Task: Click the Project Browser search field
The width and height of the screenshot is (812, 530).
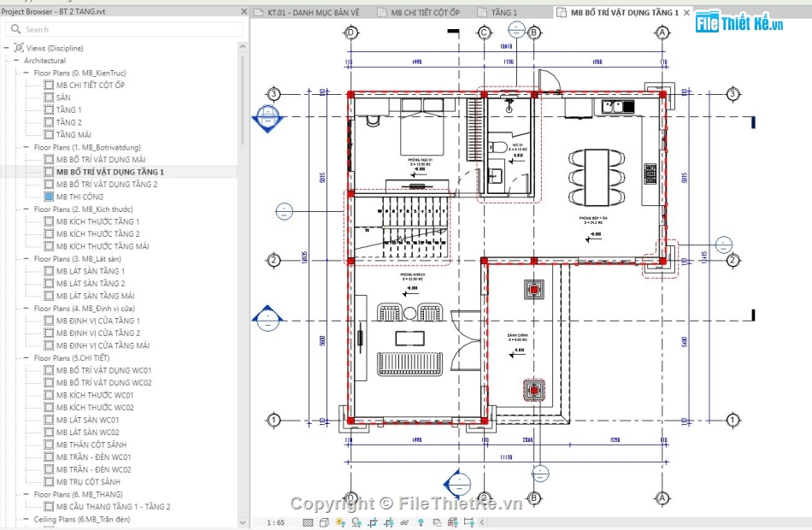Action: 124,30
